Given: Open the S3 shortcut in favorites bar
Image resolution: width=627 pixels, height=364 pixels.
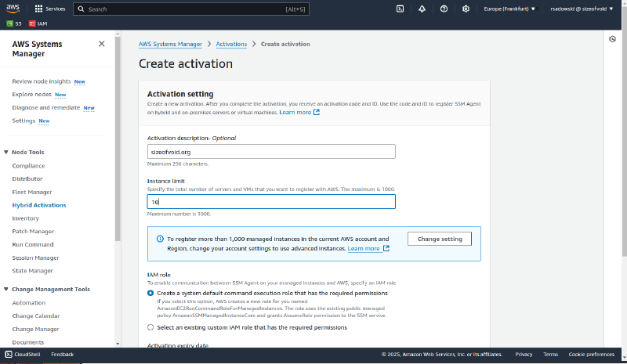Looking at the screenshot, I should (14, 23).
